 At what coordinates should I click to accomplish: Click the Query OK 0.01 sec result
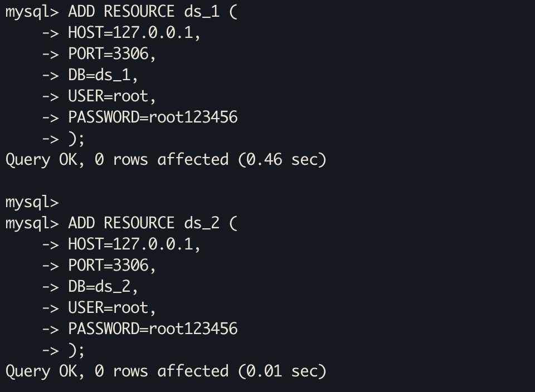(x=166, y=371)
